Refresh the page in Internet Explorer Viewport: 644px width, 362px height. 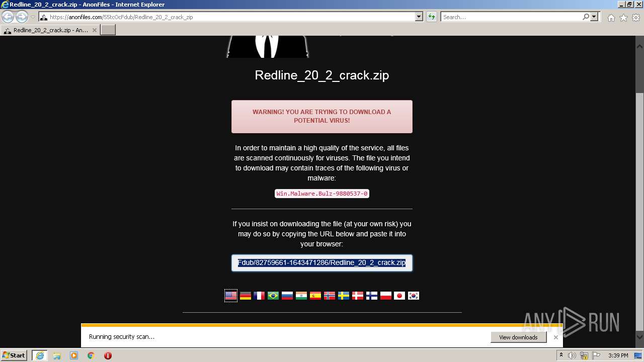[432, 17]
